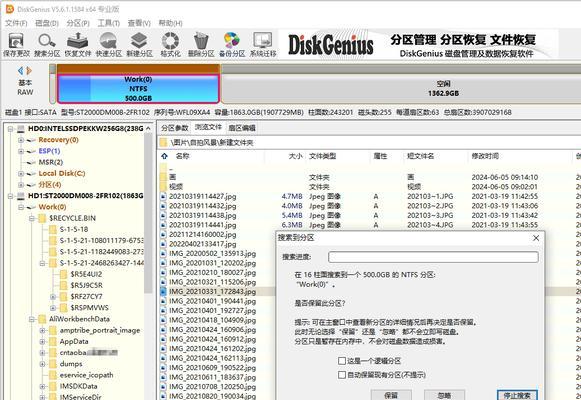The height and width of the screenshot is (400, 581).
Task: Expand the 分区(4) node
Action: tap(21, 184)
